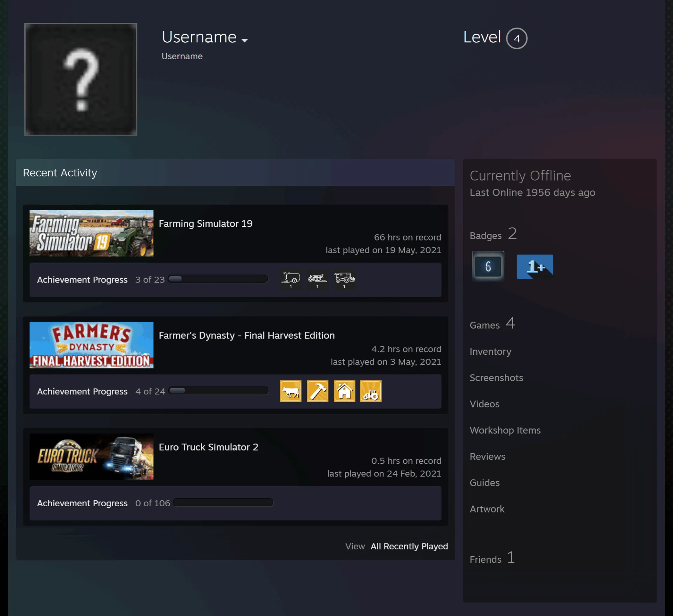Click the cow achievement icon in Farmer's Dynasty
This screenshot has width=673, height=616.
coord(291,391)
